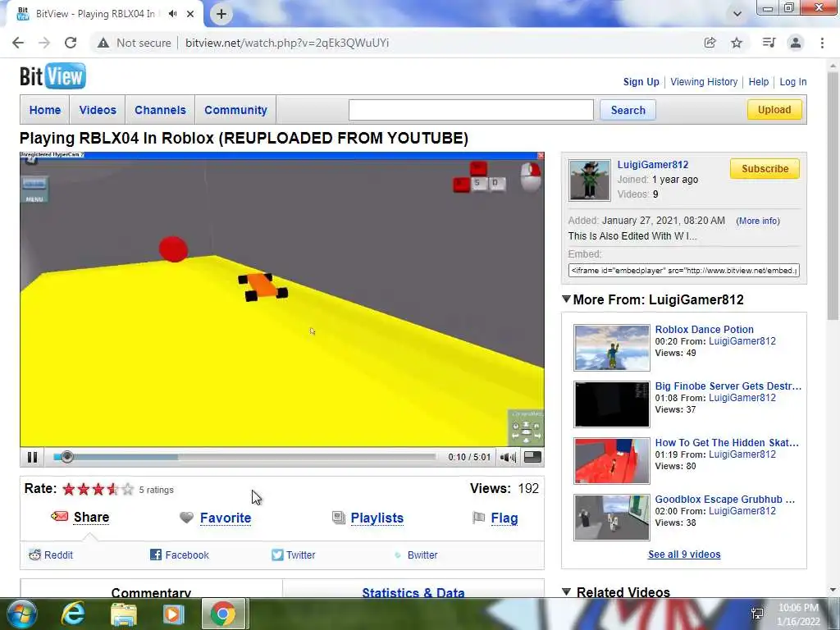Click the BitView logo
Screen dimensions: 840x630
point(52,76)
